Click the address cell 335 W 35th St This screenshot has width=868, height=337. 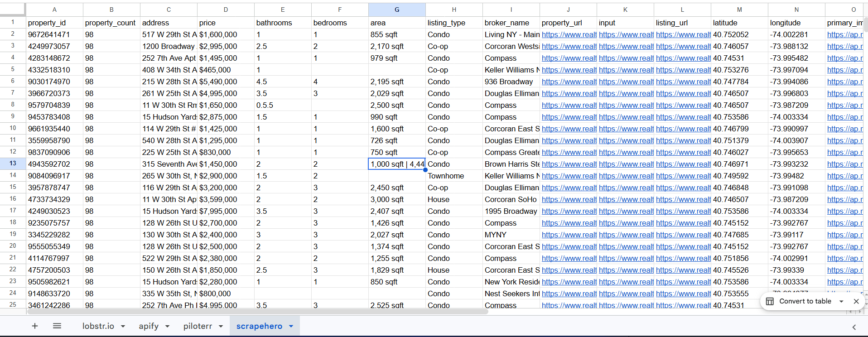[x=169, y=294]
